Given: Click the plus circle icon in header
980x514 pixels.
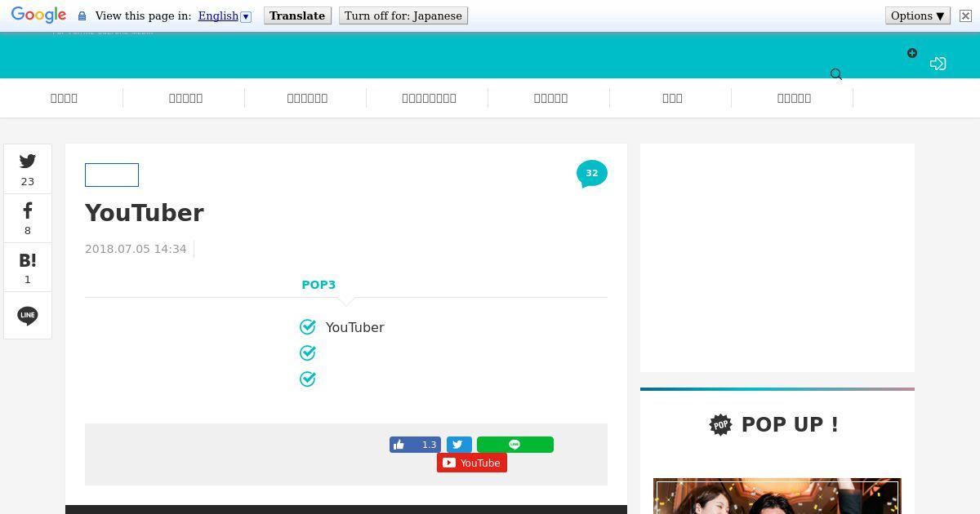Looking at the screenshot, I should pos(912,53).
